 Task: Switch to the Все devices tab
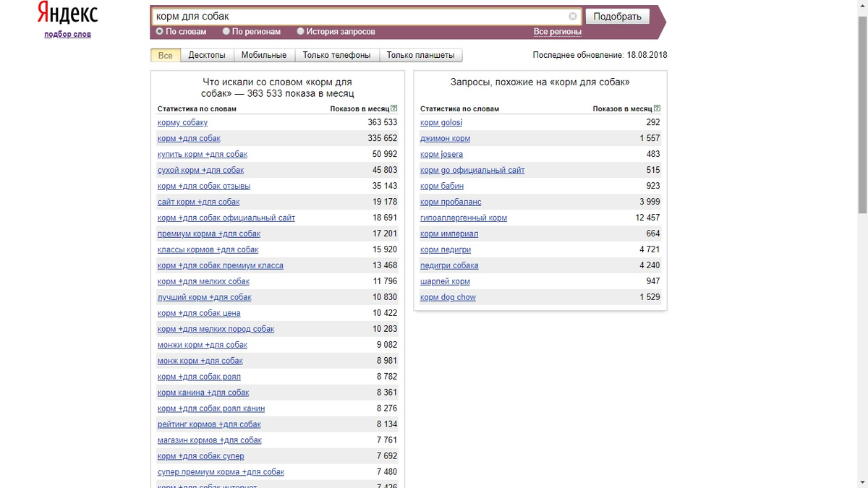click(166, 55)
